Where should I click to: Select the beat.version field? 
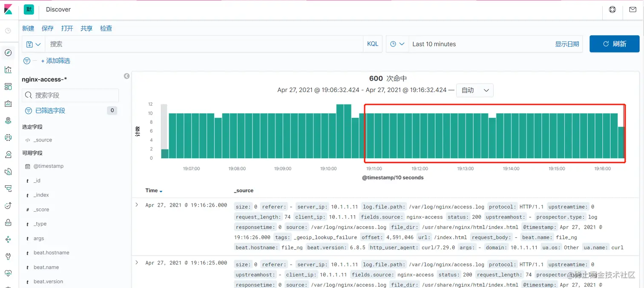(x=48, y=282)
